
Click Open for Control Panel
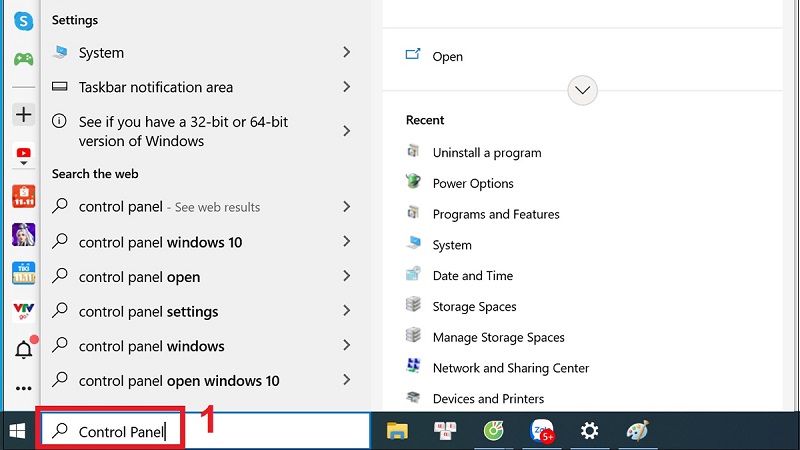coord(447,57)
